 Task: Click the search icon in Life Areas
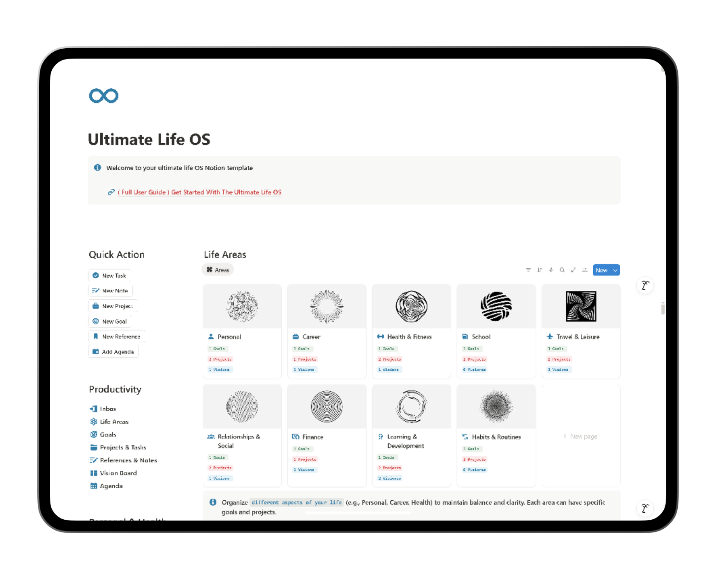click(x=562, y=270)
